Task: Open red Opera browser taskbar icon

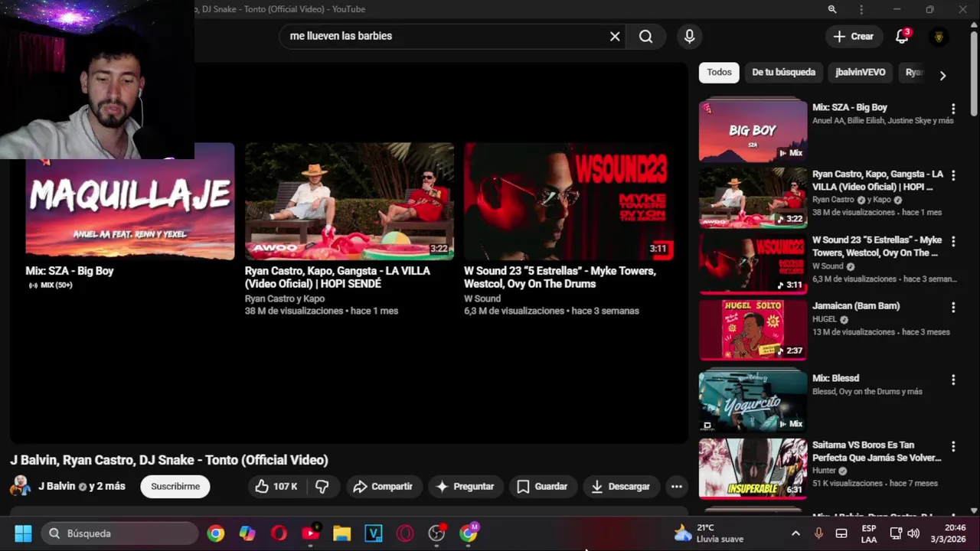Action: click(279, 533)
